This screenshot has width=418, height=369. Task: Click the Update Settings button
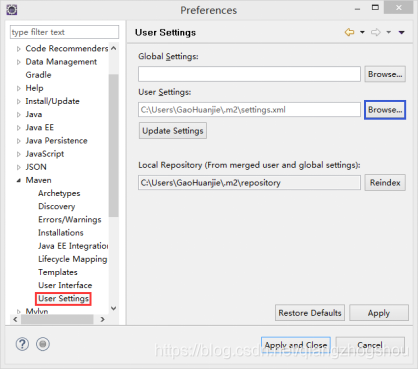coord(173,131)
